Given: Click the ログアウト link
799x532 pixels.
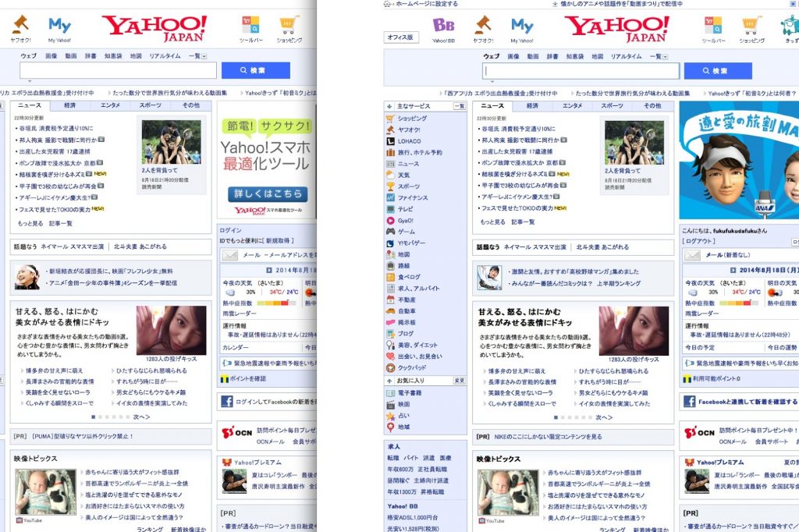Looking at the screenshot, I should pyautogui.click(x=698, y=241).
